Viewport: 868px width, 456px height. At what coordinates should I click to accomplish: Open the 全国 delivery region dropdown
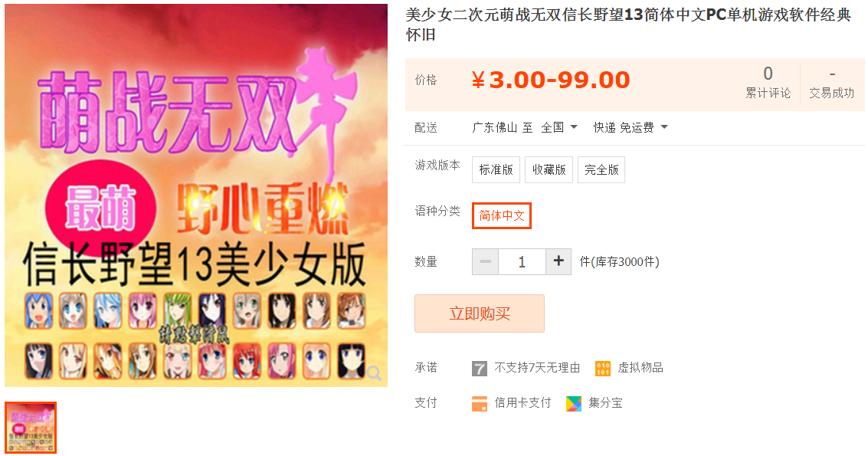[x=559, y=127]
